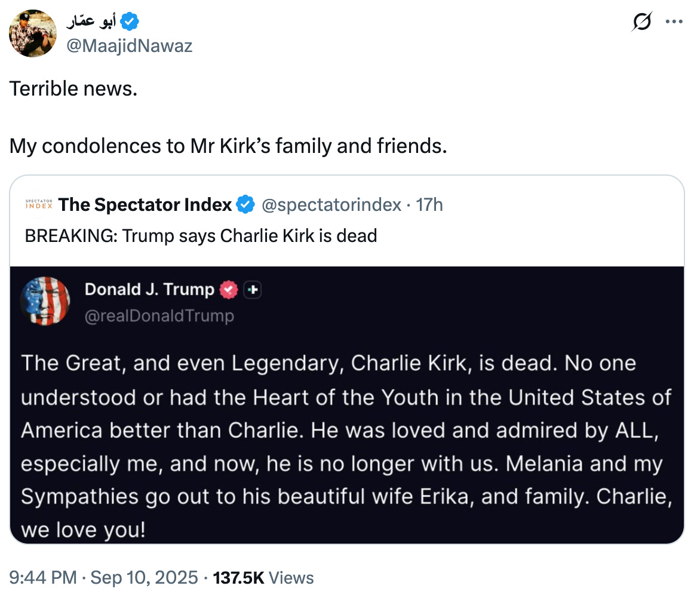Open The Spectator Index profile name

[x=145, y=205]
